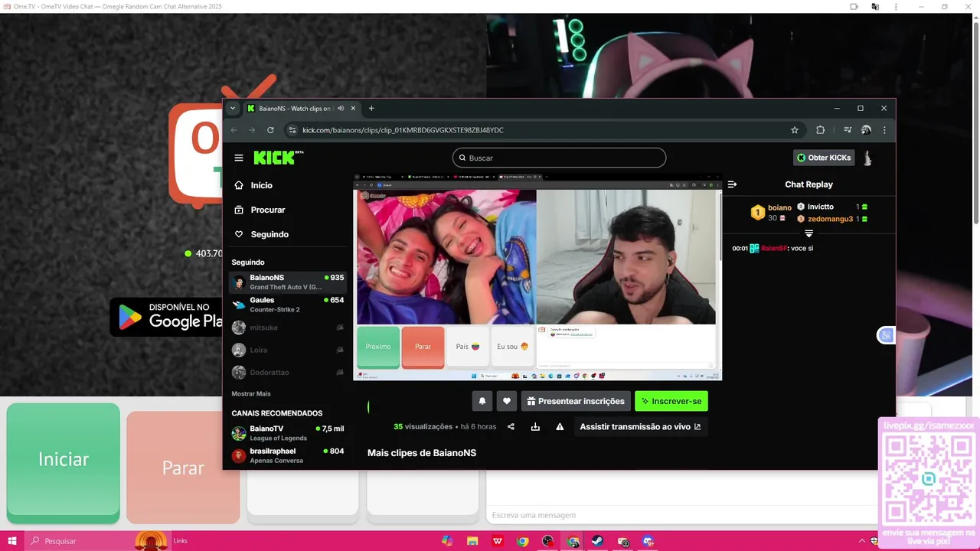The height and width of the screenshot is (551, 980).
Task: Go back in the Kick browser window
Action: 234,130
